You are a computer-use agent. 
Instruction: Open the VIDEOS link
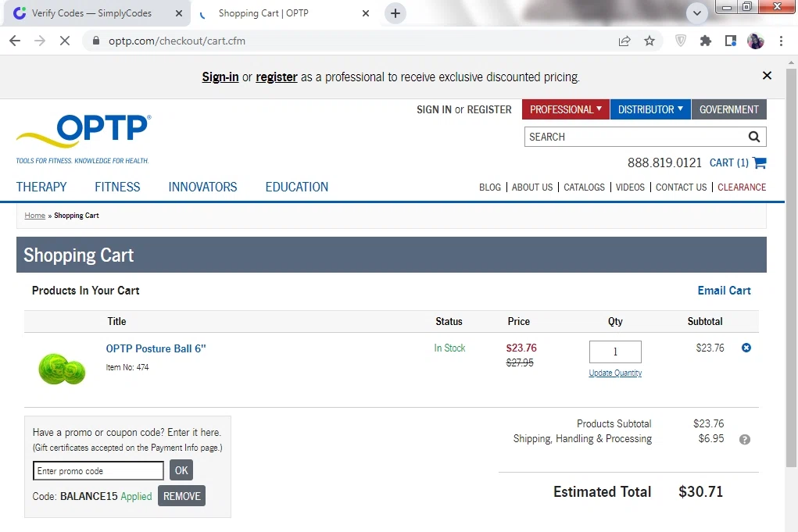(x=629, y=187)
